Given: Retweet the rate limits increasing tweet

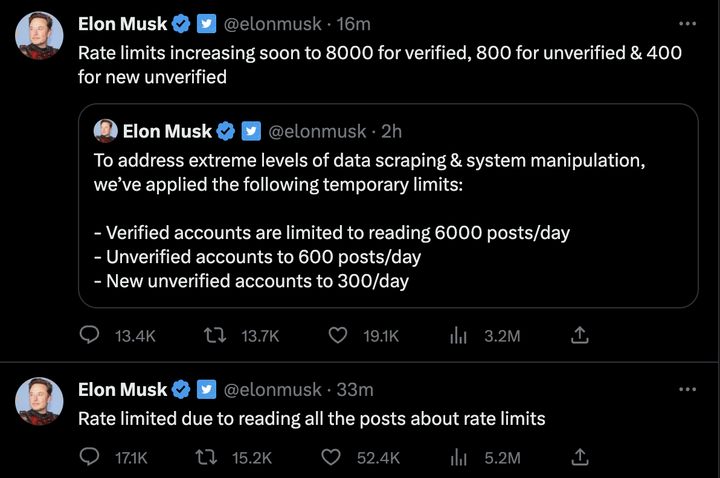Looking at the screenshot, I should click(214, 337).
